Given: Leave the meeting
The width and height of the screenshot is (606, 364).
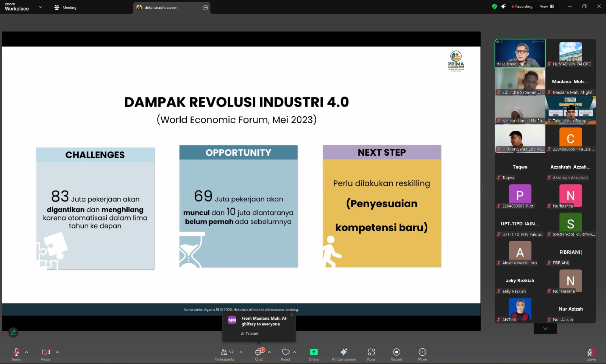Looking at the screenshot, I should [591, 354].
